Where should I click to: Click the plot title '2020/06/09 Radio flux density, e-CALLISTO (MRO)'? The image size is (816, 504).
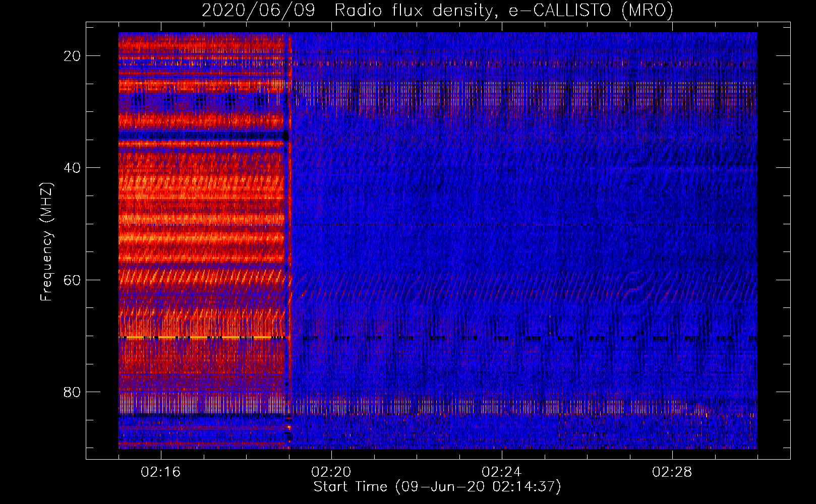[437, 10]
